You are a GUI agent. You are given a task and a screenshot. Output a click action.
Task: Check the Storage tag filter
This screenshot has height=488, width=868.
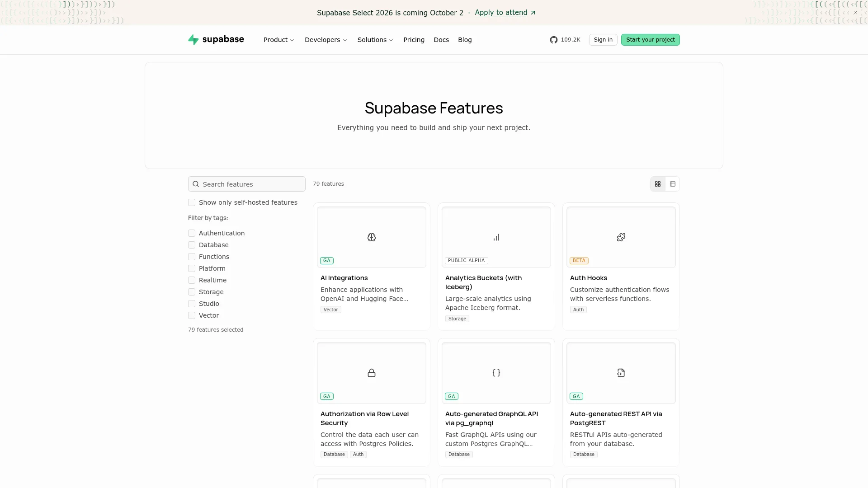[x=192, y=292]
